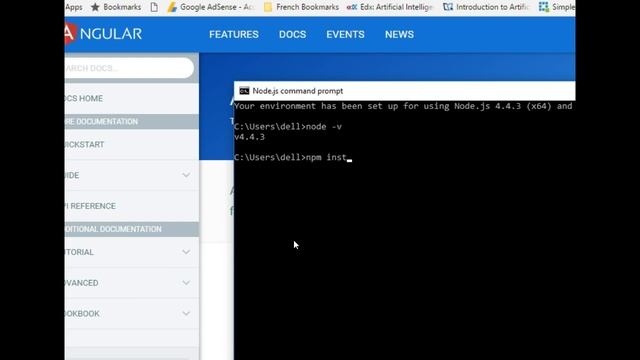Open the Quickstart sidebar link
640x360 pixels.
(131, 144)
